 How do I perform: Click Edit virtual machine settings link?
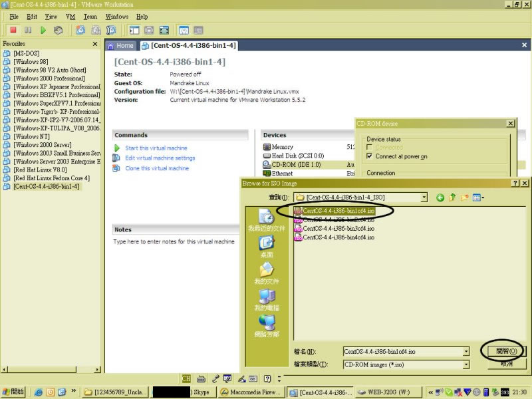160,158
